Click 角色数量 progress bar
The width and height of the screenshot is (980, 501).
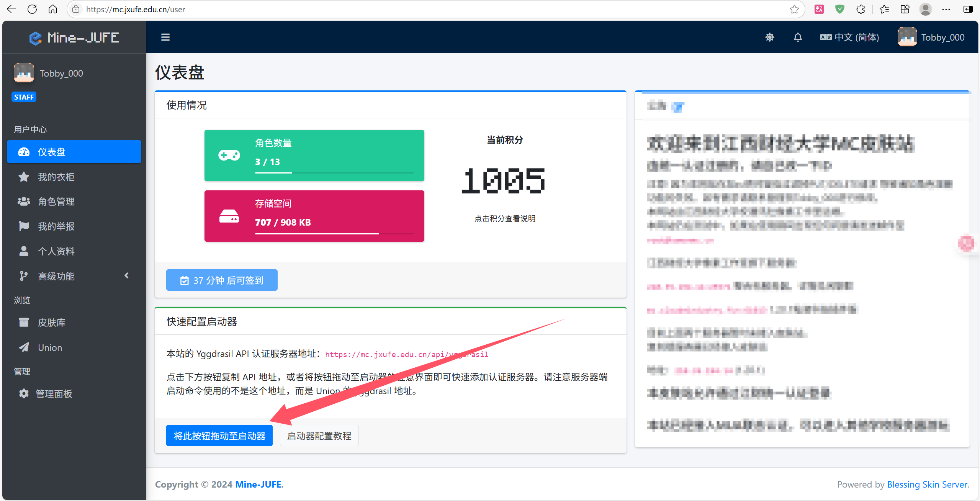pyautogui.click(x=334, y=173)
